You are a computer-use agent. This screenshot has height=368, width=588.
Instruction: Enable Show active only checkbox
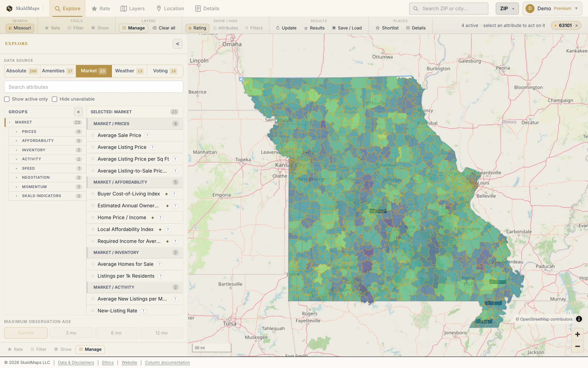point(7,99)
